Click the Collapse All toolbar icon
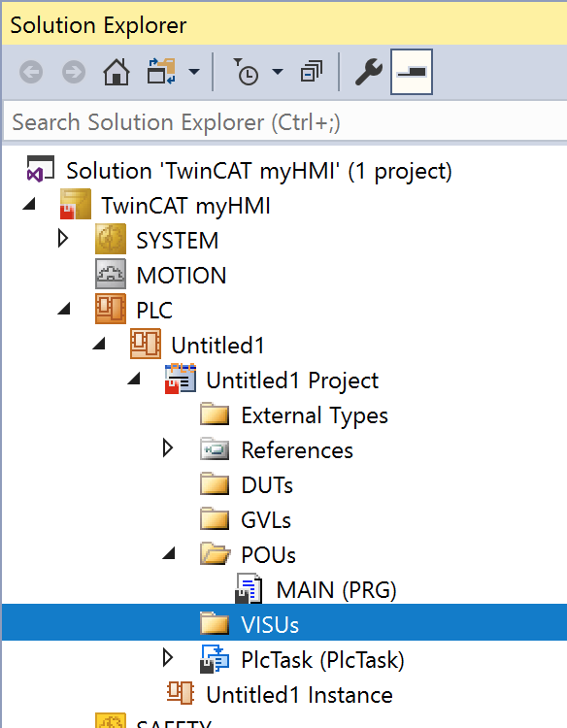The width and height of the screenshot is (567, 728). click(311, 72)
